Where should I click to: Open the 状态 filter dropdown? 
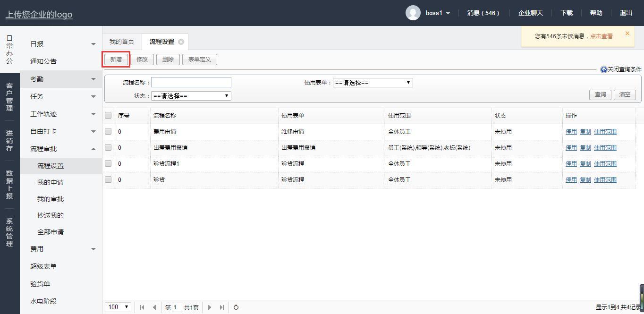pyautogui.click(x=191, y=96)
